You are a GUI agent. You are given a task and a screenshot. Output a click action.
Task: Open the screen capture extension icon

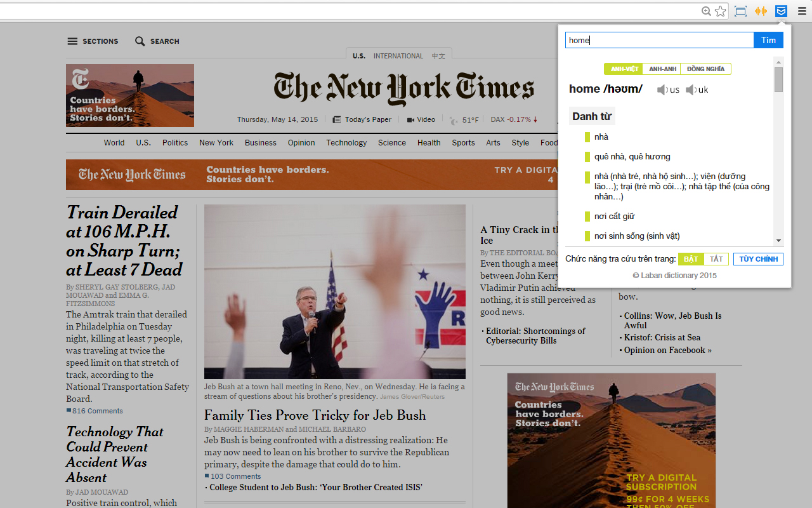[x=740, y=11]
